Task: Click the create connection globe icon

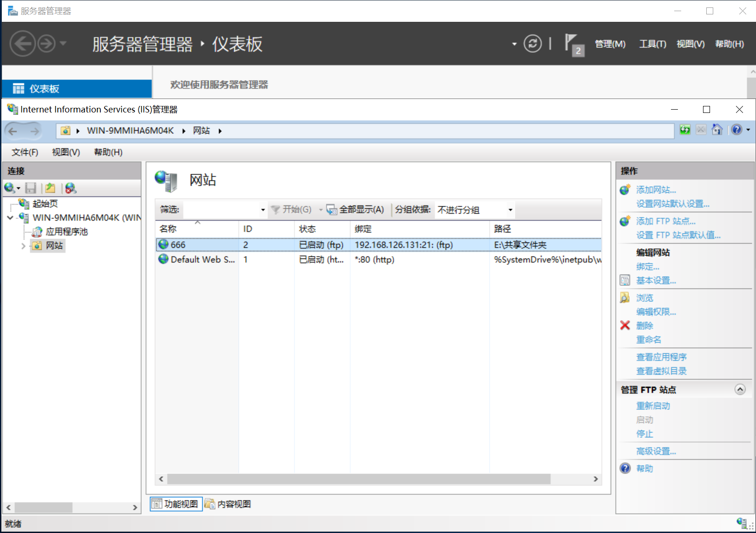Action: (9, 188)
